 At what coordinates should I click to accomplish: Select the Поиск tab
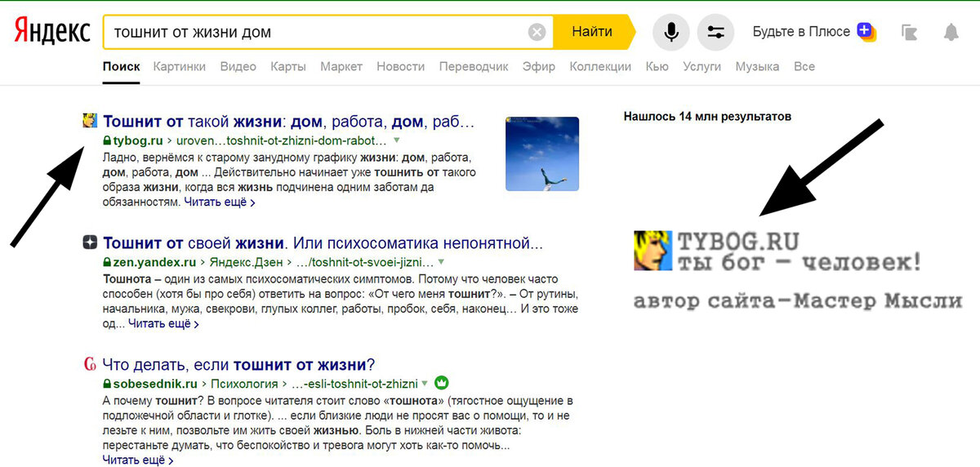click(121, 67)
